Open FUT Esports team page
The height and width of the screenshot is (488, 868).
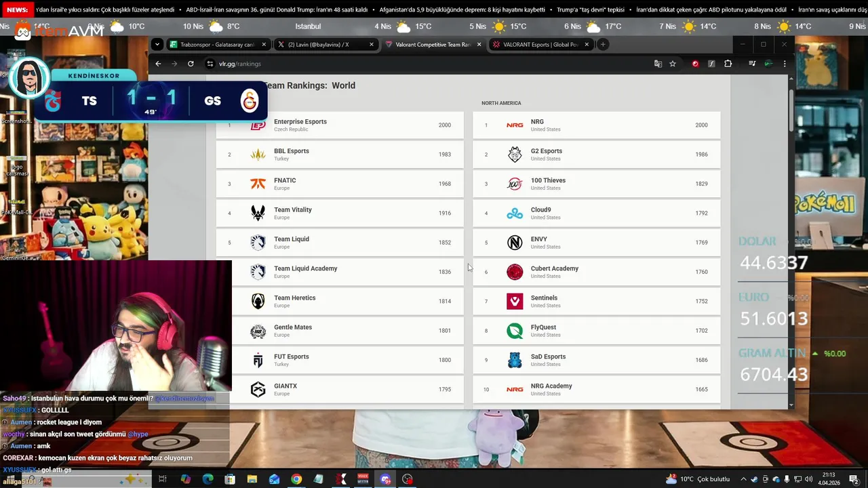[348, 360]
